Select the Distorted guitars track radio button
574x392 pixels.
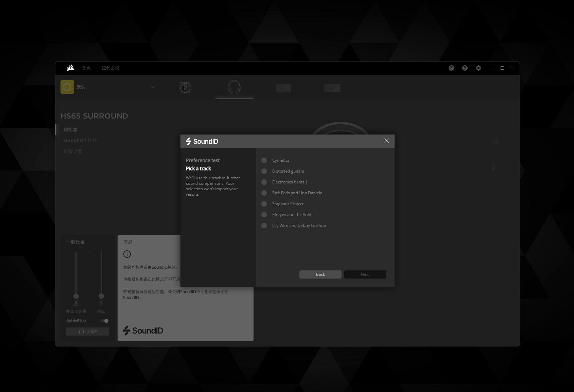264,171
